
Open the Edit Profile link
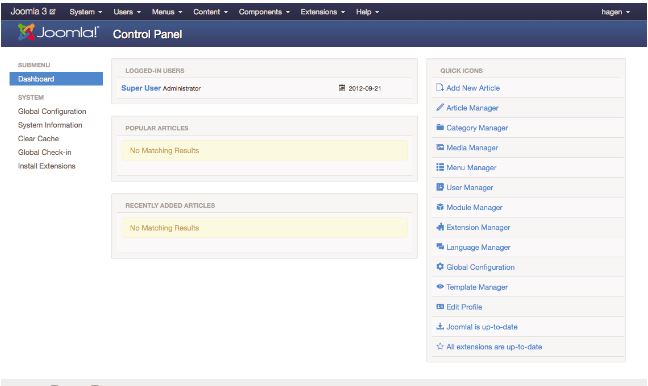(465, 307)
